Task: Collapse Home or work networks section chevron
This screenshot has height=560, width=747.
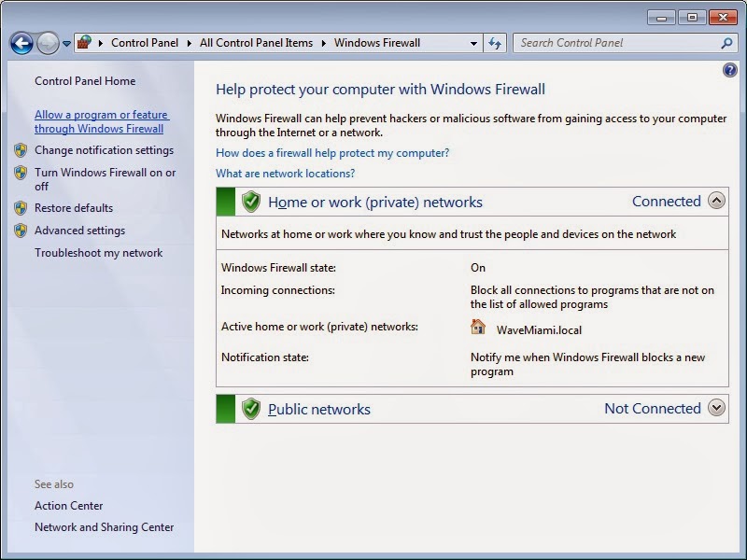Action: pos(716,201)
